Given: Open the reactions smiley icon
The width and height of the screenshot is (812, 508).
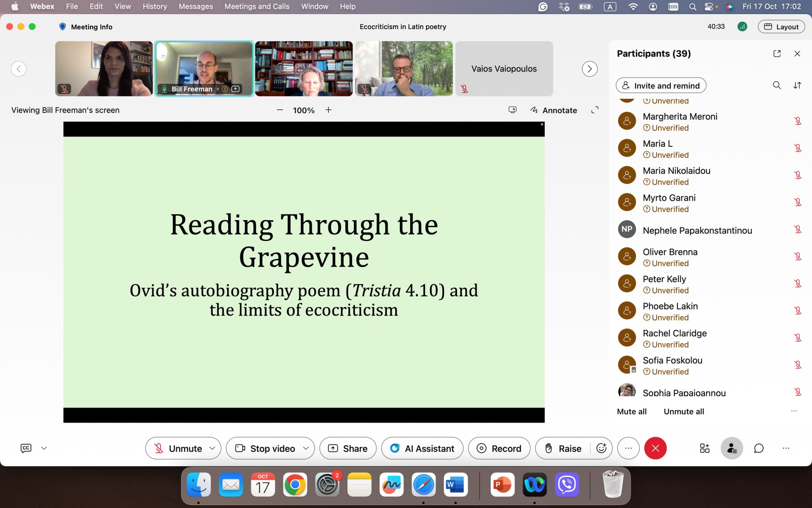Looking at the screenshot, I should [x=601, y=448].
